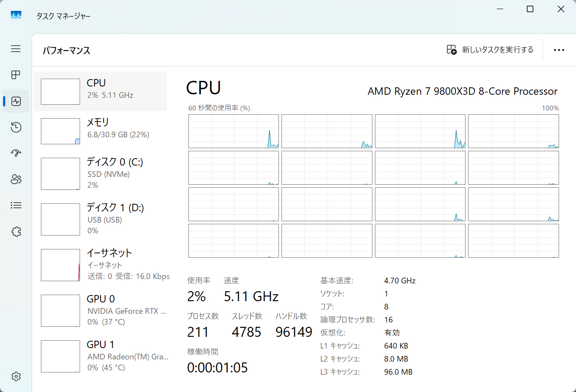Open the Startup apps page icon
The width and height of the screenshot is (576, 392).
click(16, 153)
